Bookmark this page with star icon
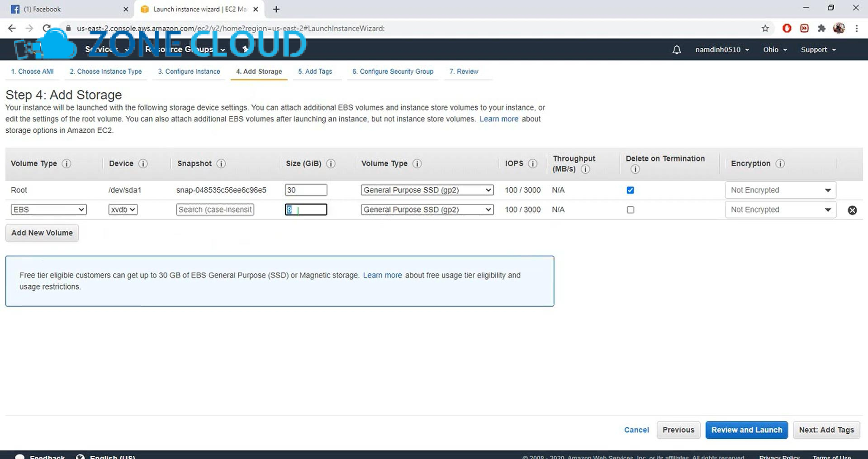 [765, 29]
